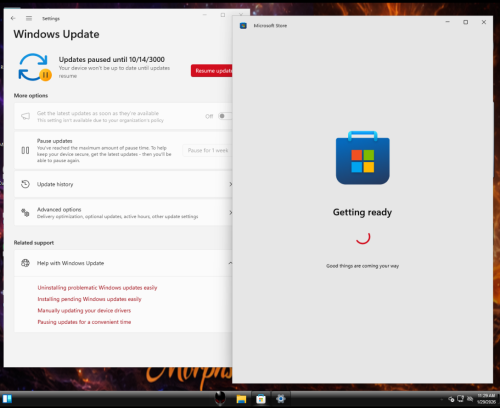
Task: Click the Update history clock icon
Action: pos(25,184)
